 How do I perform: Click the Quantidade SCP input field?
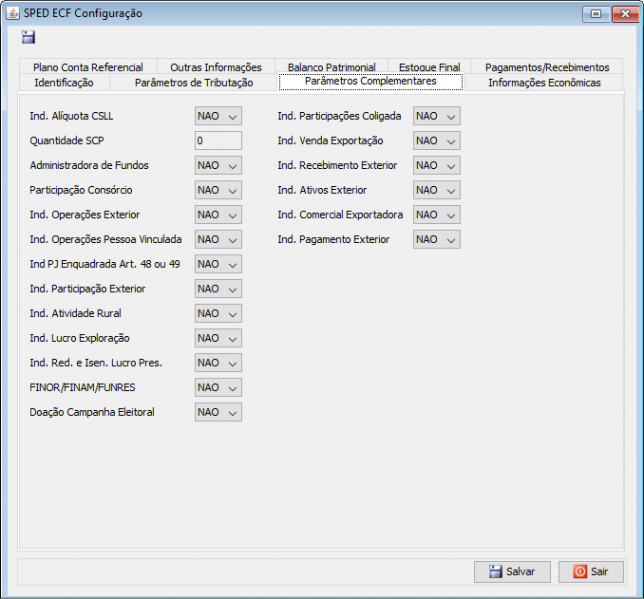[218, 141]
